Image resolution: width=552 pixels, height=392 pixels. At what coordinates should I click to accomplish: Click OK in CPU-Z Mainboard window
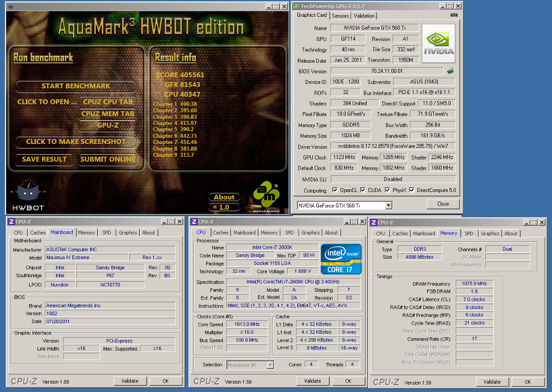point(166,381)
